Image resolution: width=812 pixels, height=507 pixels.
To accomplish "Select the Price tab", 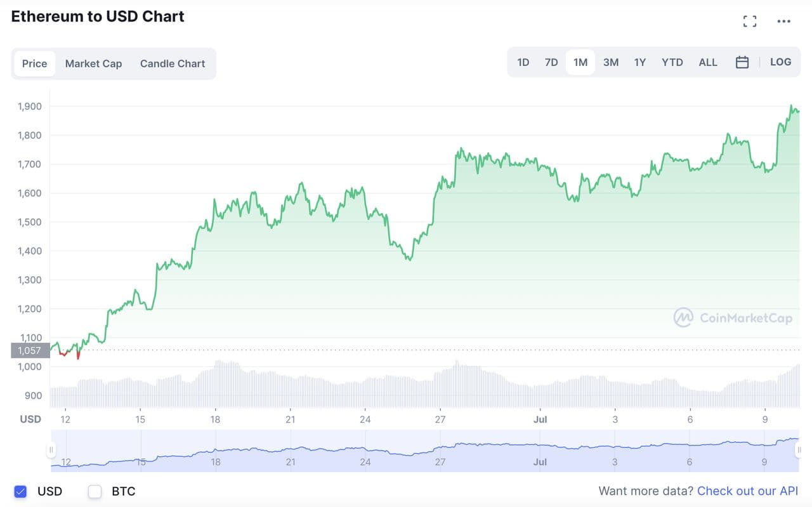I will point(35,63).
